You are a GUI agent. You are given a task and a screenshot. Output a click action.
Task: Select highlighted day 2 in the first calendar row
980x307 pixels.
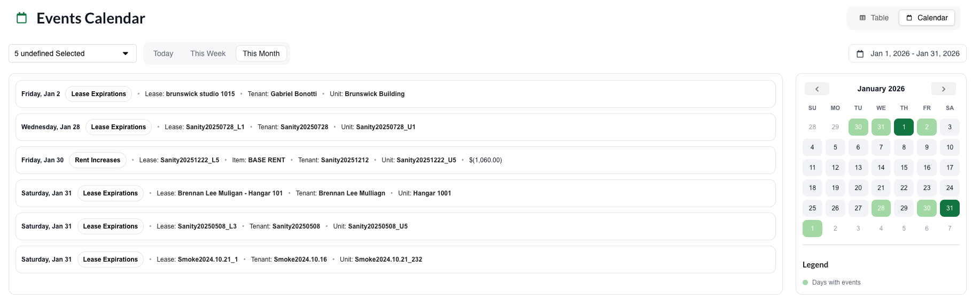[x=927, y=127]
